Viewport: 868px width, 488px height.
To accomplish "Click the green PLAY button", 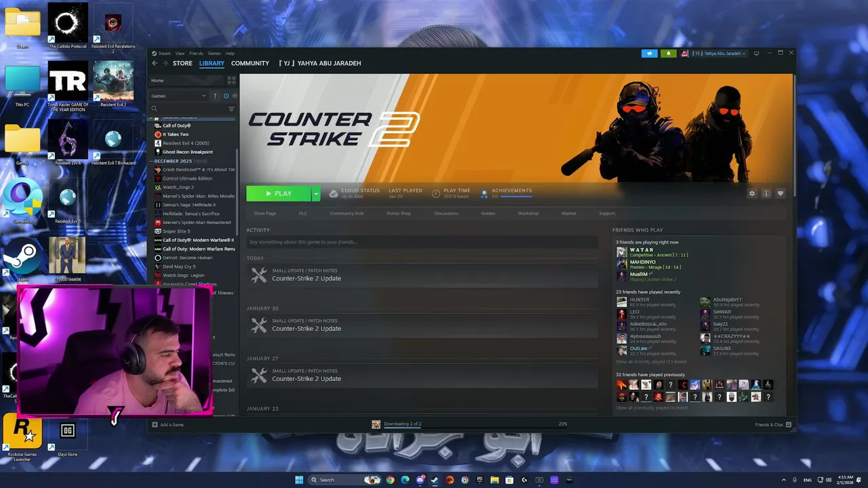I will tap(279, 194).
